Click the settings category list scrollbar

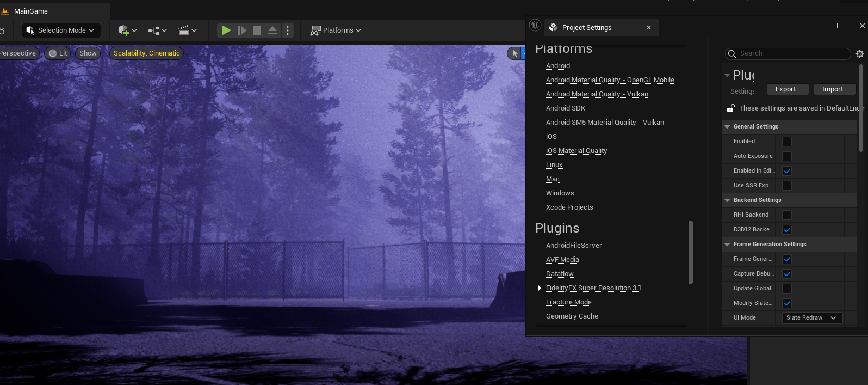(x=691, y=252)
